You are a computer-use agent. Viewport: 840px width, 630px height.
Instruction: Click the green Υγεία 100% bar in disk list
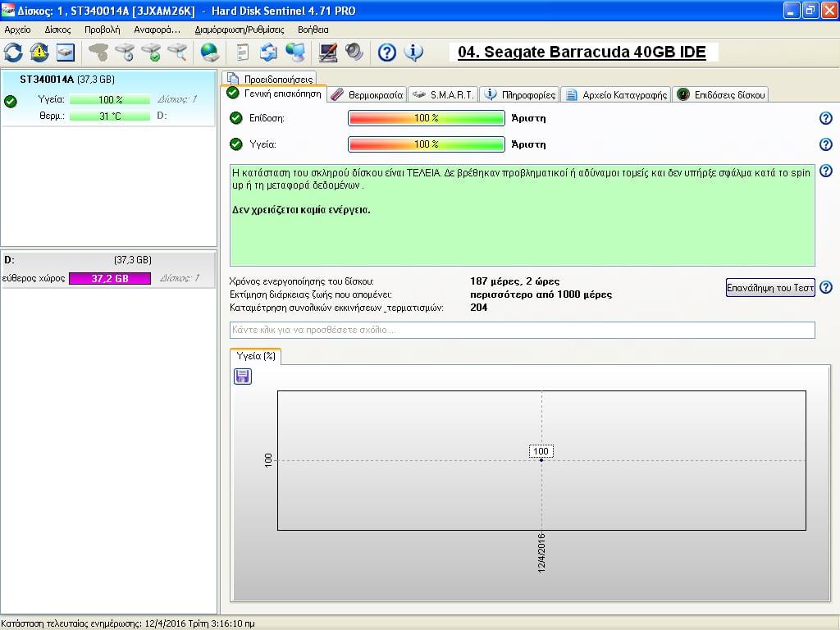(110, 99)
